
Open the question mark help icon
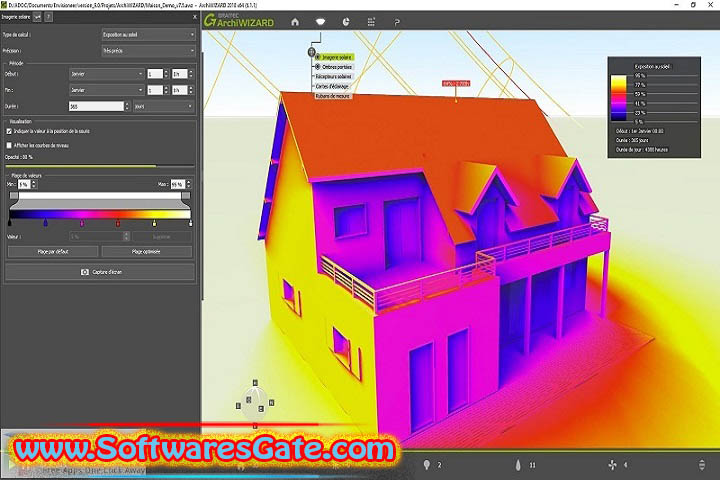[397, 22]
